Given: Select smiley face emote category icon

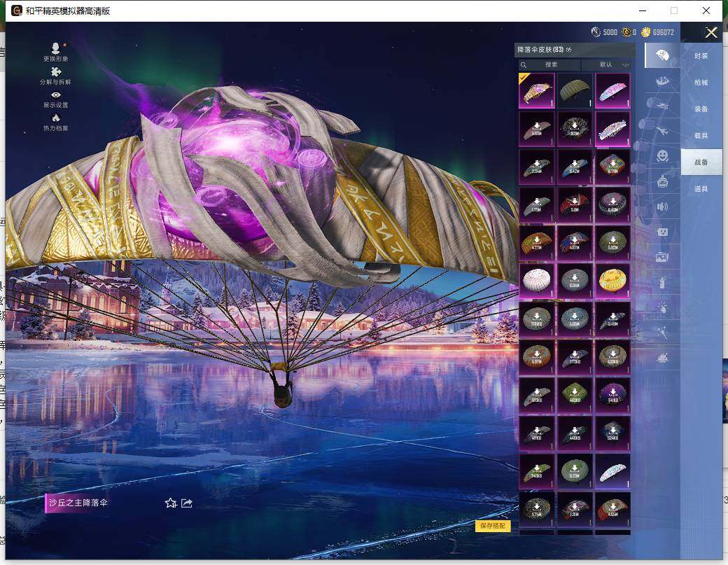Looking at the screenshot, I should tap(662, 155).
